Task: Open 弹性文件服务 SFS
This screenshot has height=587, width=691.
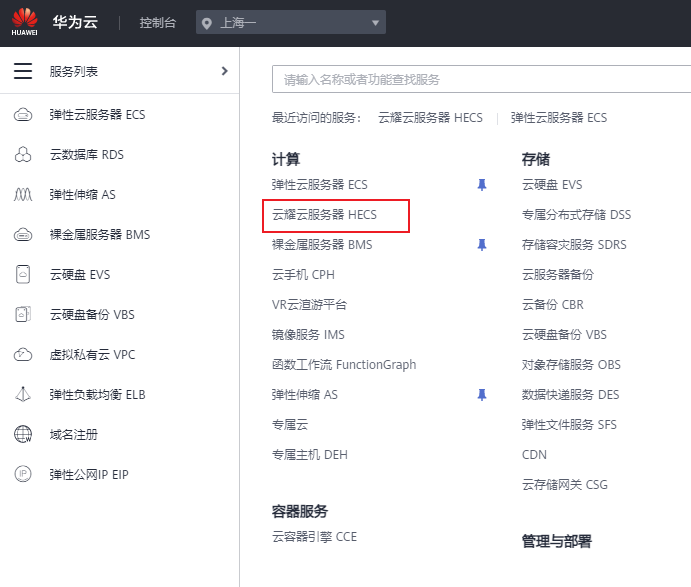Action: pyautogui.click(x=569, y=424)
